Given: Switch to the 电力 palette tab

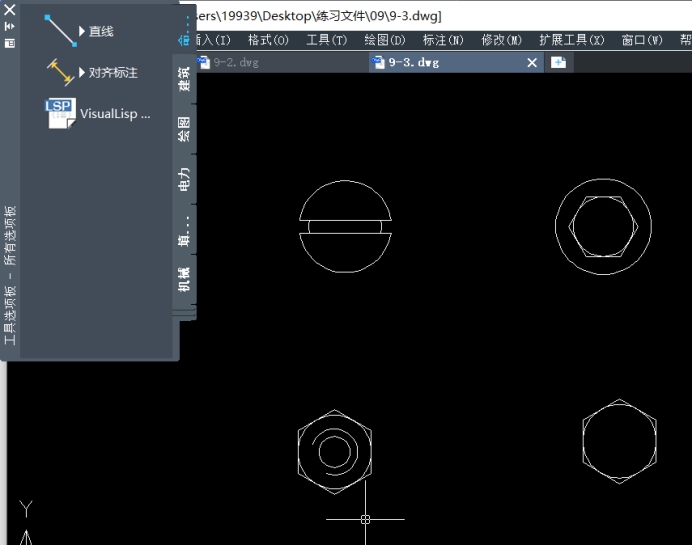Looking at the screenshot, I should [x=184, y=179].
